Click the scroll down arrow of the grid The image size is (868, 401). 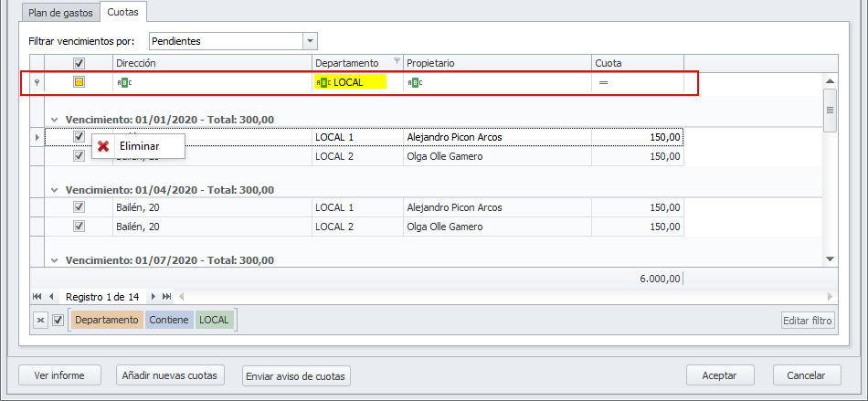click(x=830, y=259)
